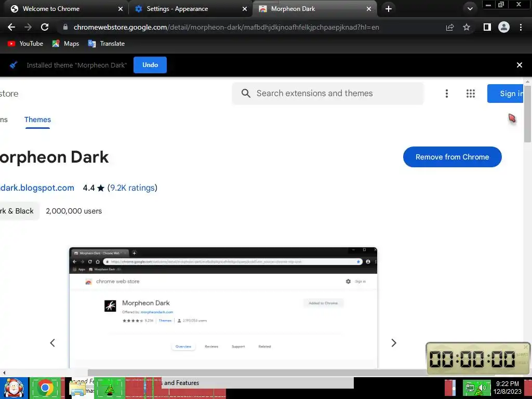532x399 pixels.
Task: Open the Google apps grid
Action: [470, 94]
